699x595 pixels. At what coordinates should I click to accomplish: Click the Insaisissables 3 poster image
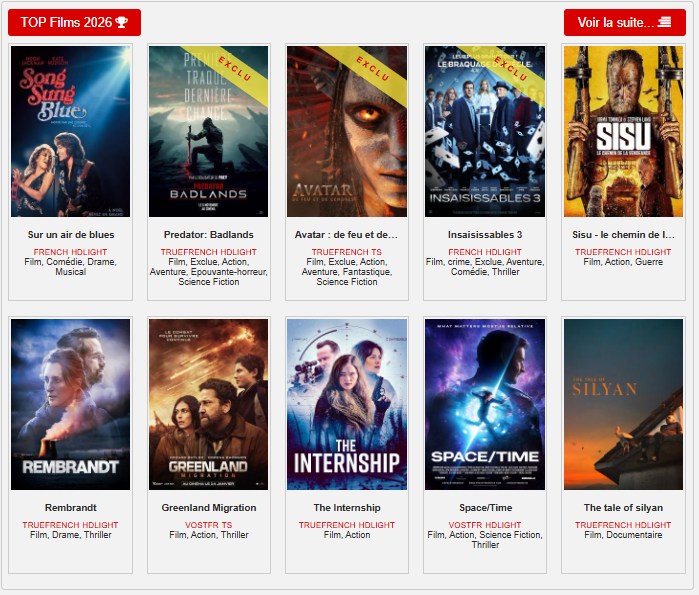485,131
